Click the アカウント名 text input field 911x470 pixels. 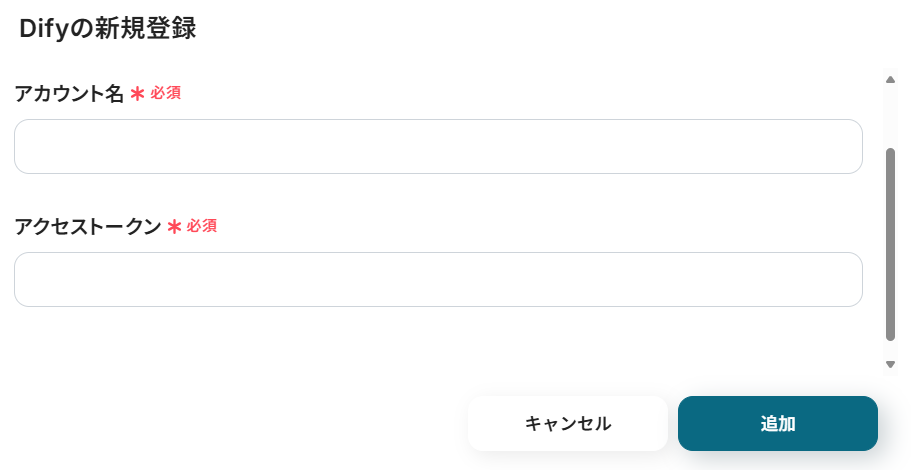coord(438,147)
